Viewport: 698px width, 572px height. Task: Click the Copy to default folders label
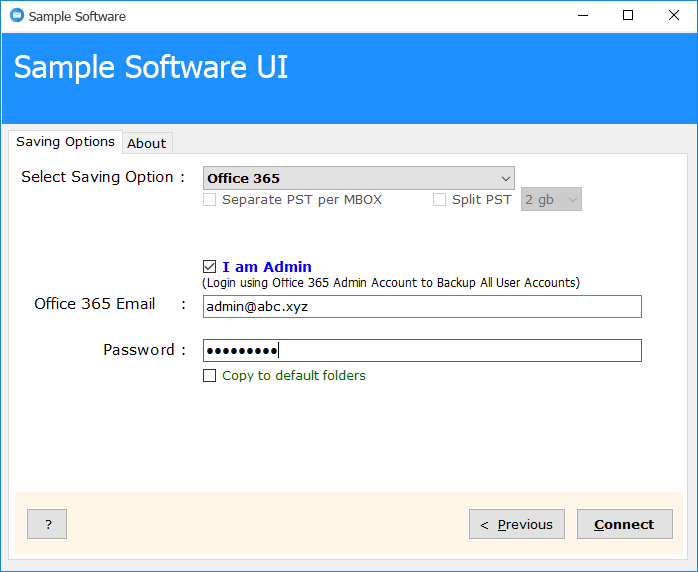pos(294,376)
